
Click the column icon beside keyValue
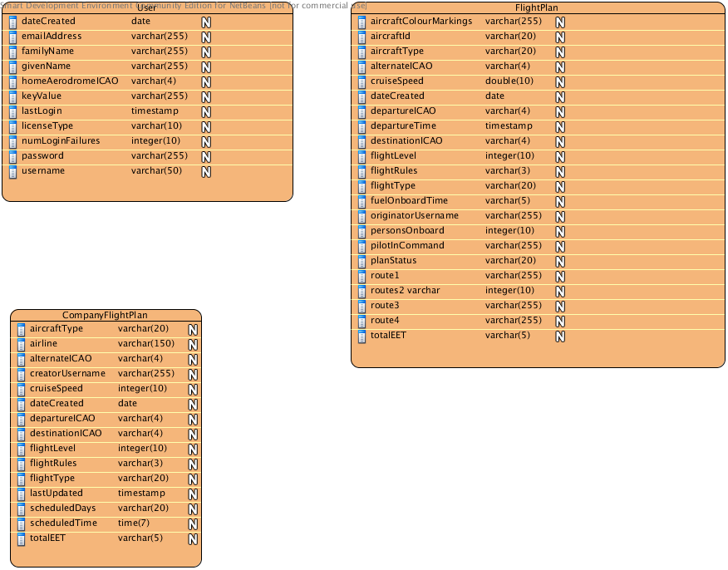pyautogui.click(x=12, y=96)
